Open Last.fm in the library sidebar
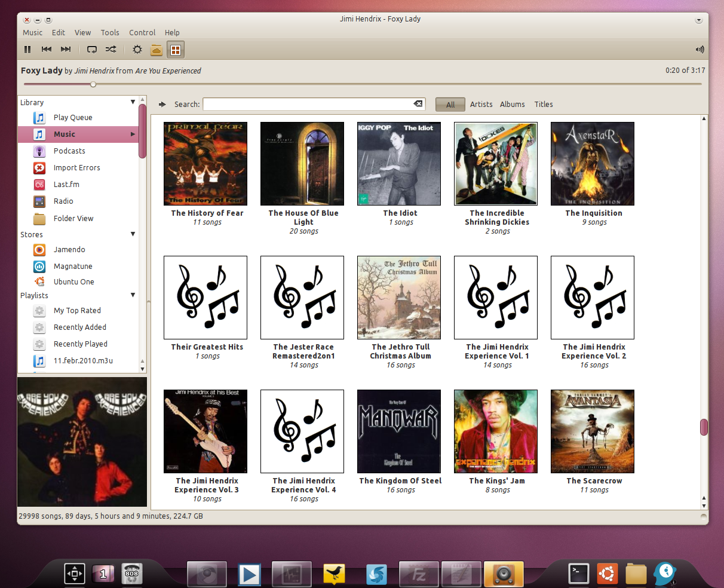Viewport: 724px width, 588px height. tap(66, 185)
